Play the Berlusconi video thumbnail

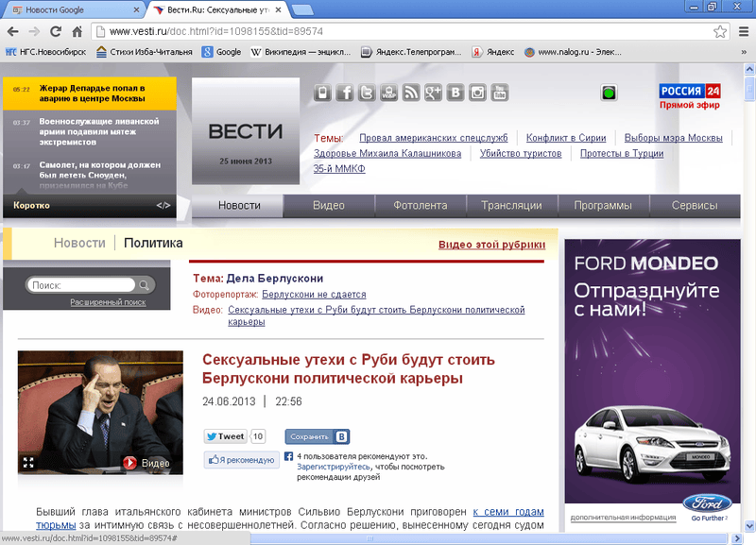coord(130,463)
